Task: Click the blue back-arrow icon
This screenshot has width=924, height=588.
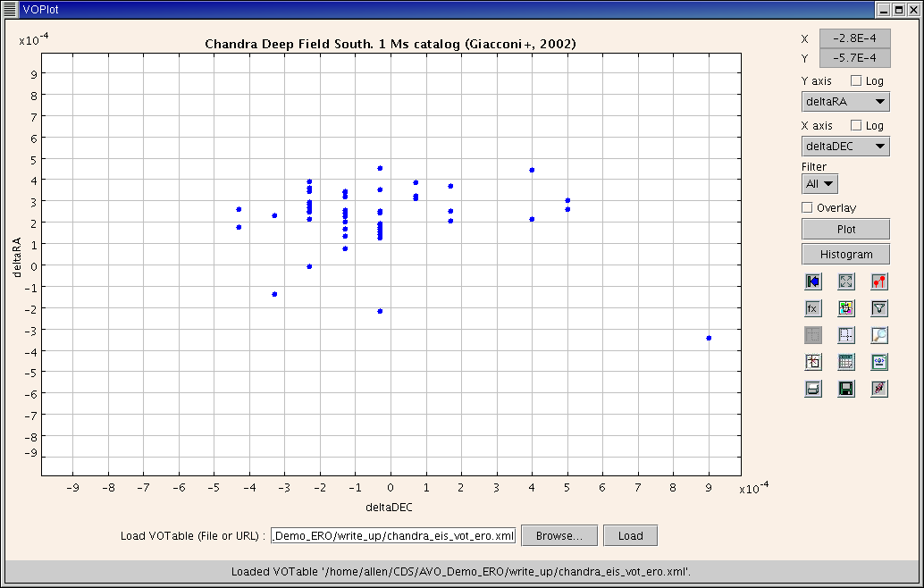Action: click(x=812, y=281)
